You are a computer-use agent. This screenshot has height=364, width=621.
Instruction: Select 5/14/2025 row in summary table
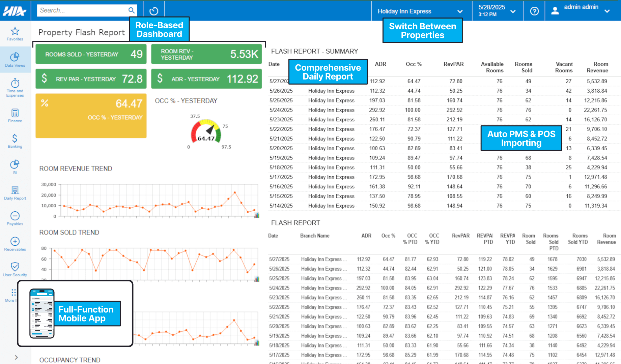tap(445, 206)
